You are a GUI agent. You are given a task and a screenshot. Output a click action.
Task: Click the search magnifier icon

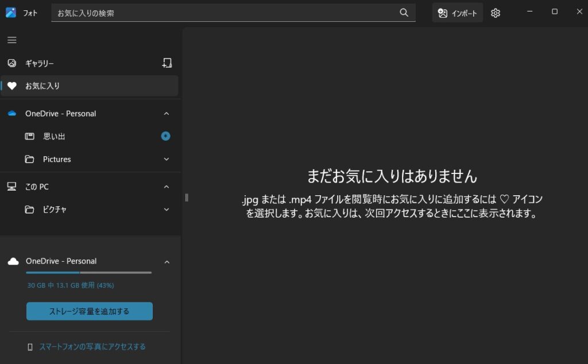[x=404, y=13]
